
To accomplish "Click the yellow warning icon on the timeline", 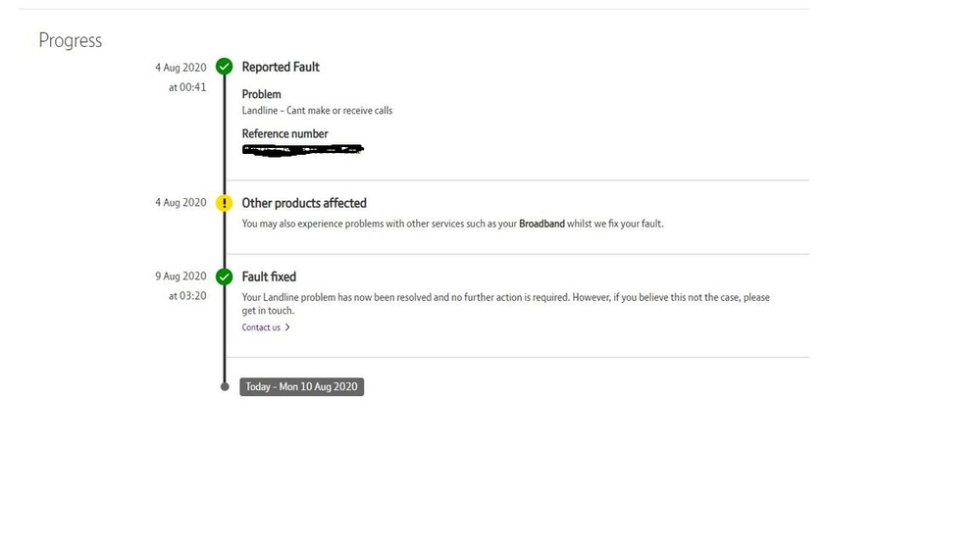I will coord(225,203).
